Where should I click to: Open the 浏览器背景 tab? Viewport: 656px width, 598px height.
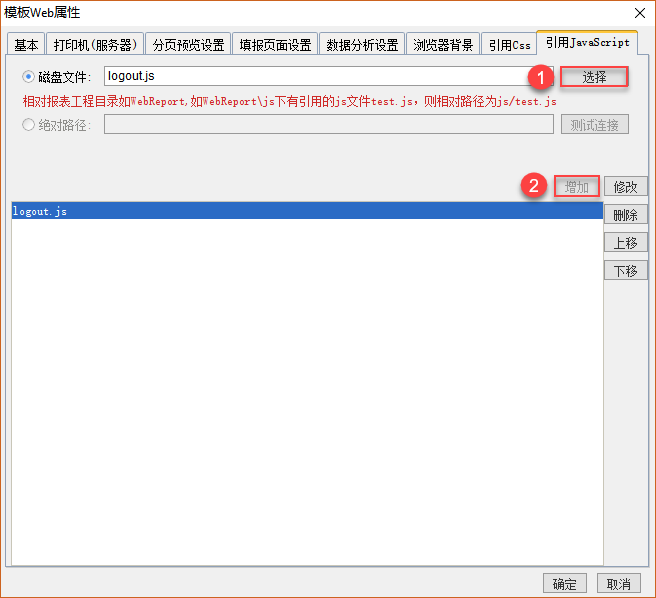(x=443, y=44)
